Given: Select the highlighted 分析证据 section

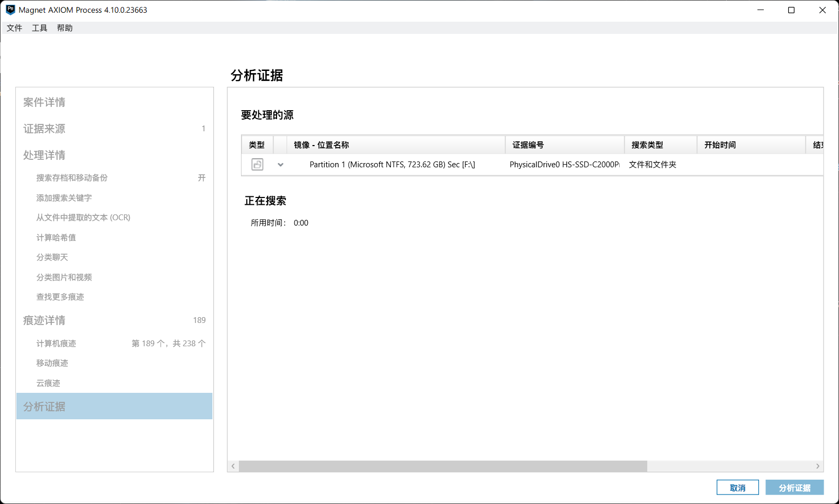Looking at the screenshot, I should click(114, 406).
